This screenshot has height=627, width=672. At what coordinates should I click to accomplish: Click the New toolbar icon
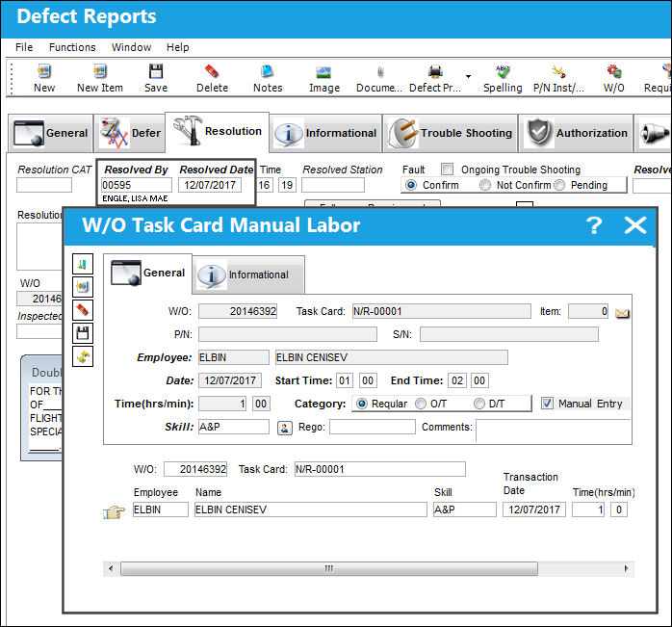tap(44, 71)
